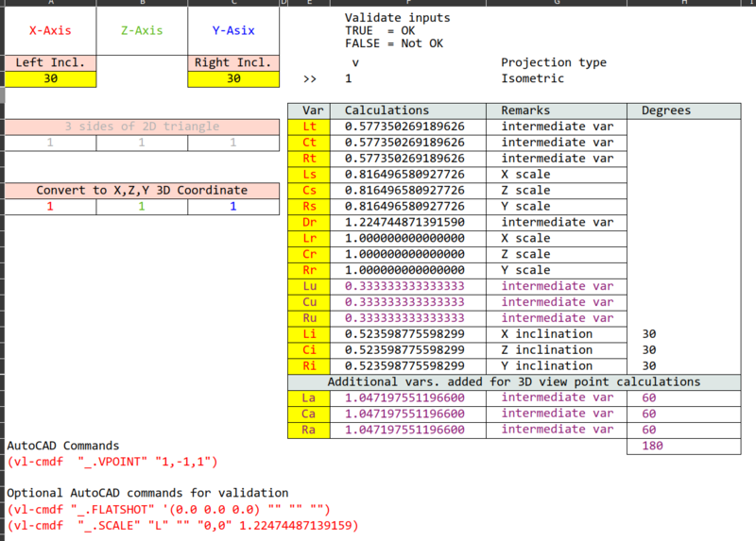Select the Rs variable cell

(309, 206)
